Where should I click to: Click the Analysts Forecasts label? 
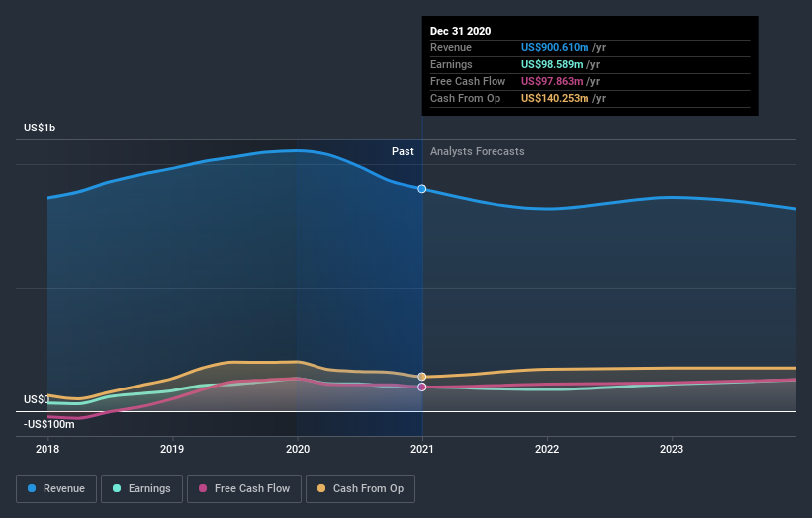click(x=478, y=151)
